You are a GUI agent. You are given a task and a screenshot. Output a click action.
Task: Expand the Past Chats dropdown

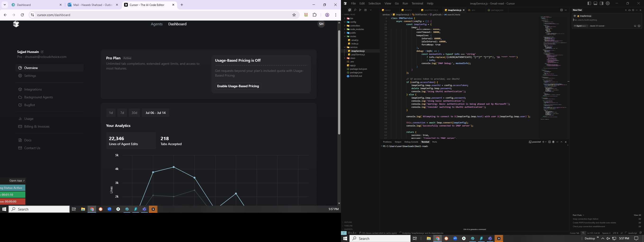point(578,215)
